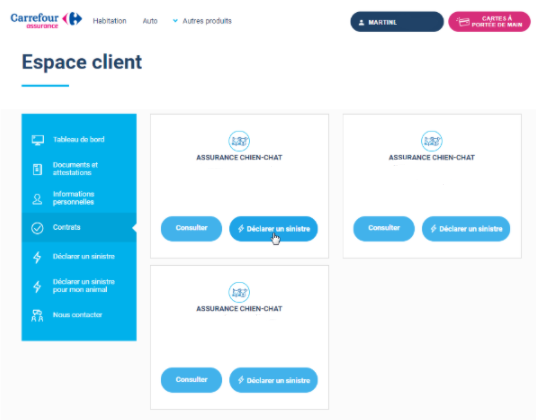Click the chien-chat icon in the top-left contract card

click(x=239, y=141)
